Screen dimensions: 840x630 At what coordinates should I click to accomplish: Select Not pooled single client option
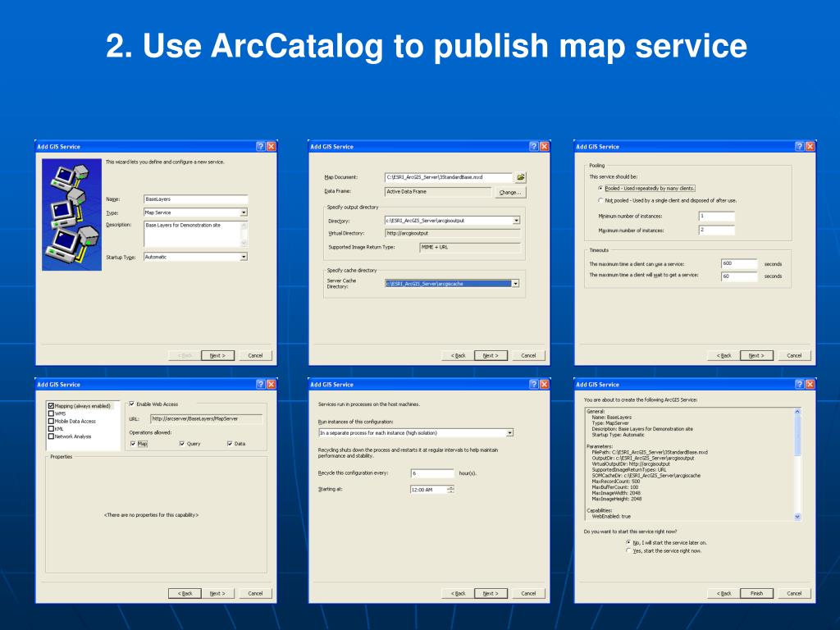600,200
